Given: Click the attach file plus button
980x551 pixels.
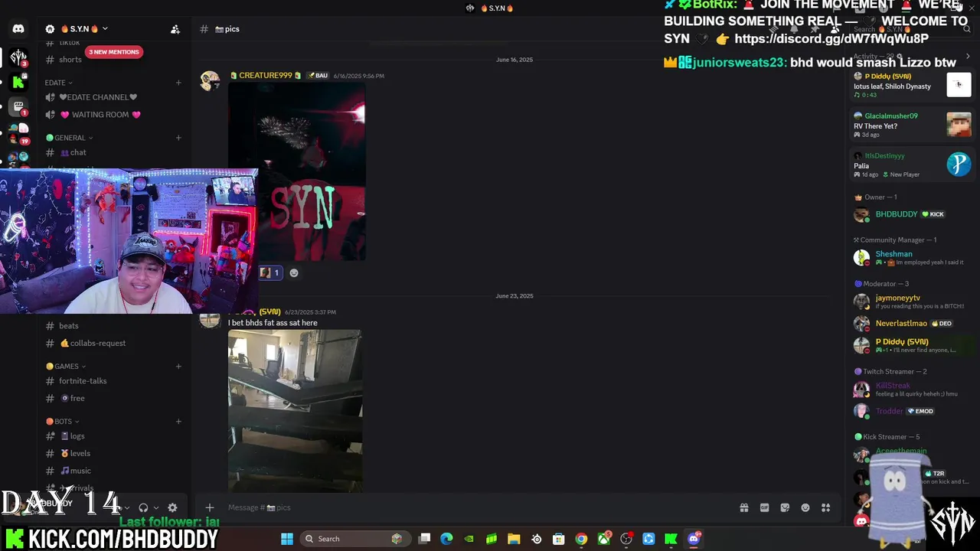Looking at the screenshot, I should (x=209, y=507).
